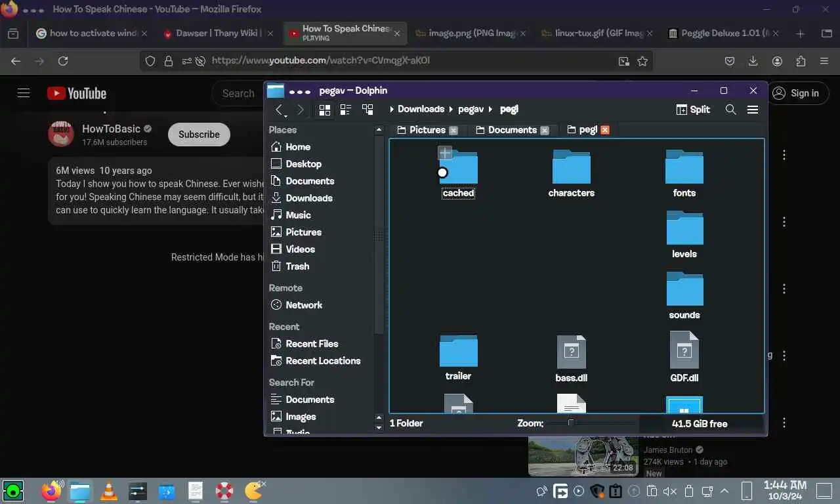Switch Dolphin to details tree view mode

click(367, 110)
